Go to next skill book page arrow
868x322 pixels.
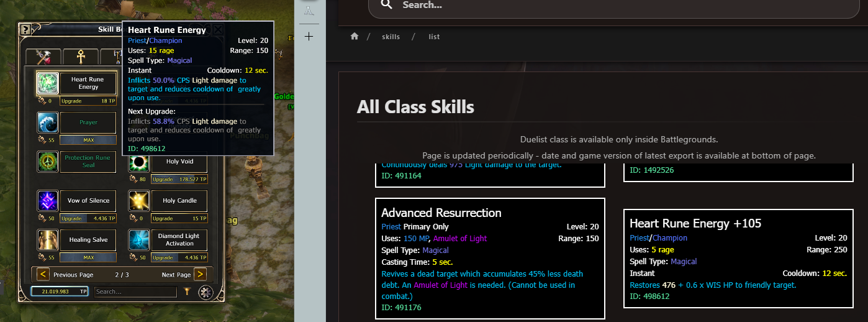pos(200,274)
